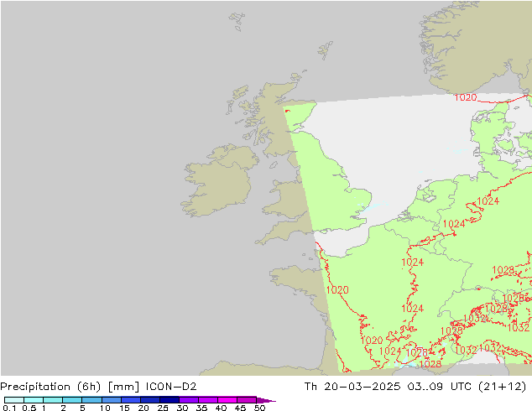The image size is (532, 411).
Task: Pick the 40–45 mm magenta legend swatch
Action: click(227, 400)
